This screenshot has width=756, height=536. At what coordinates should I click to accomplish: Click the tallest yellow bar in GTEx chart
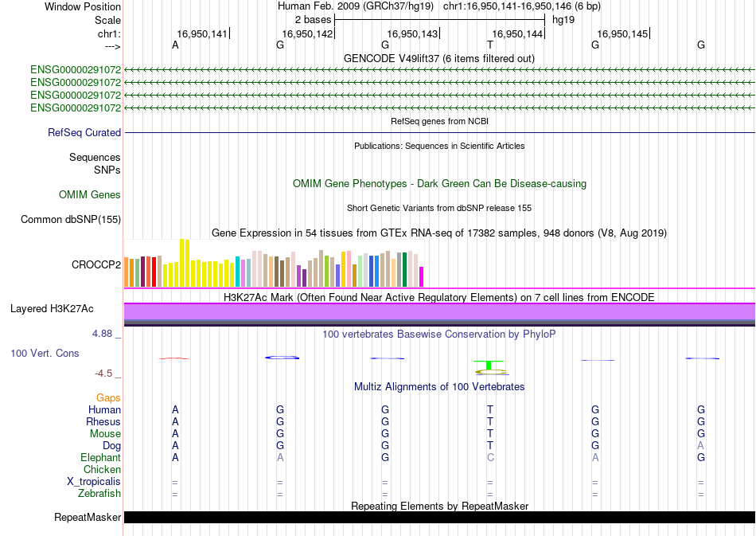181,263
